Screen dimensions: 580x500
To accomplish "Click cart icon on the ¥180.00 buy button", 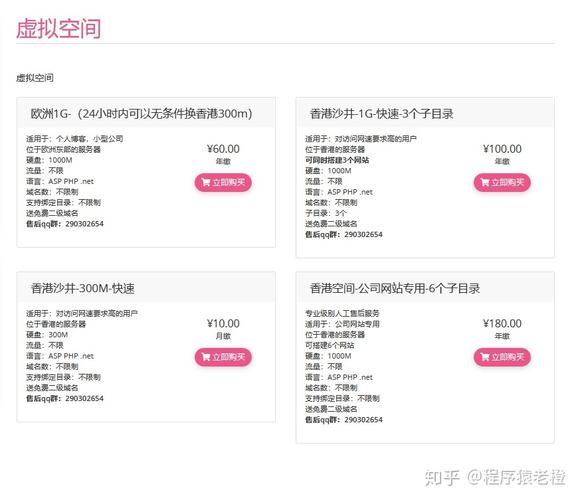I will pyautogui.click(x=485, y=357).
